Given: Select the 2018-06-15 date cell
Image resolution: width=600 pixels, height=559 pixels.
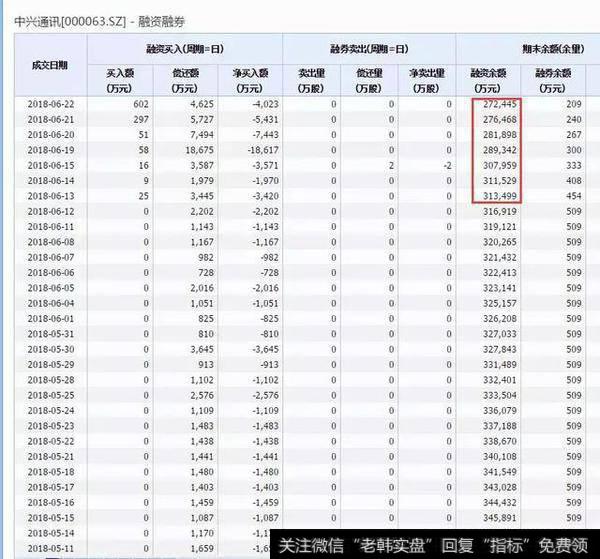Looking at the screenshot, I should 51,165.
